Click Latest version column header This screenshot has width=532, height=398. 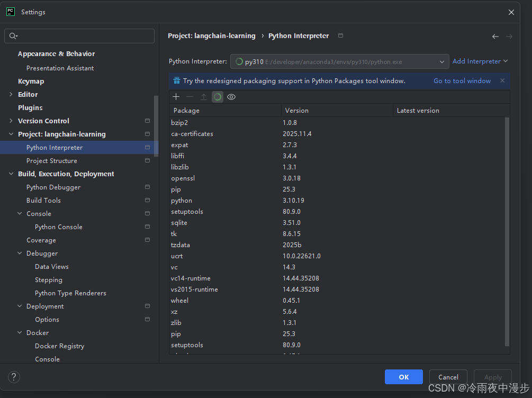[x=451, y=111]
